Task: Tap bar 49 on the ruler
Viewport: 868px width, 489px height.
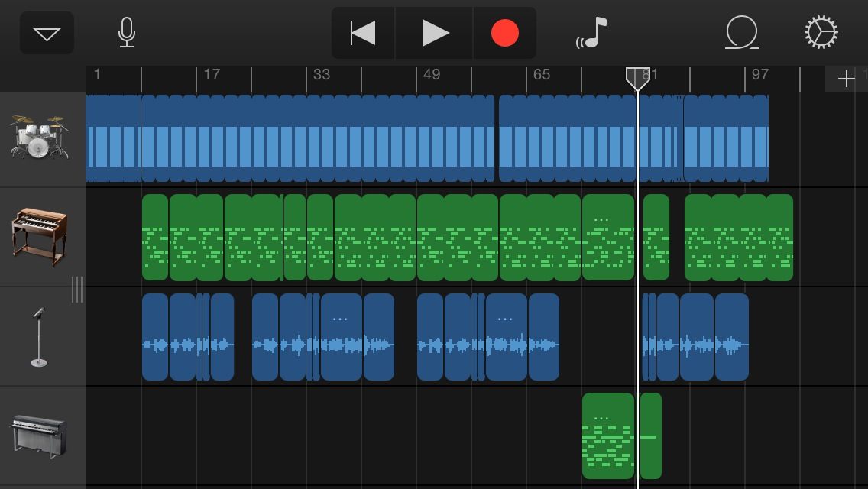Action: pos(431,74)
